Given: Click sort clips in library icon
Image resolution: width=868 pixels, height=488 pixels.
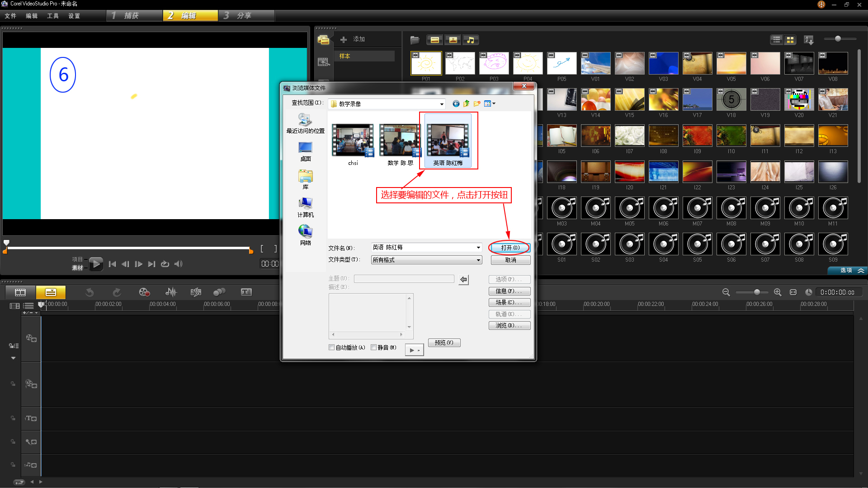Looking at the screenshot, I should click(809, 40).
